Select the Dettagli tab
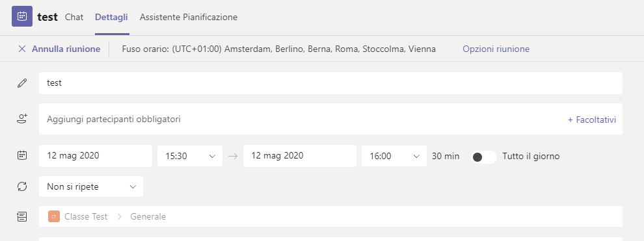 click(x=111, y=17)
